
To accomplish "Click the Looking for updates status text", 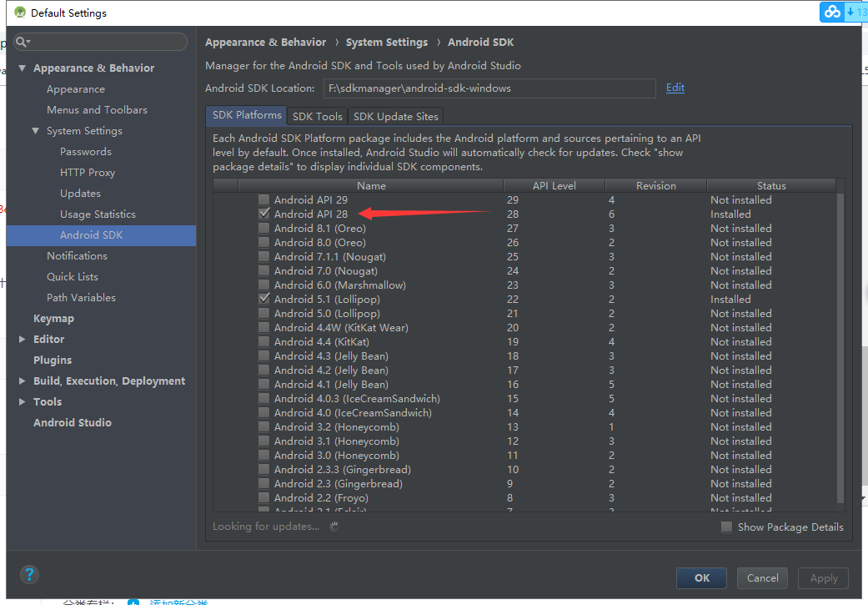I will [266, 527].
